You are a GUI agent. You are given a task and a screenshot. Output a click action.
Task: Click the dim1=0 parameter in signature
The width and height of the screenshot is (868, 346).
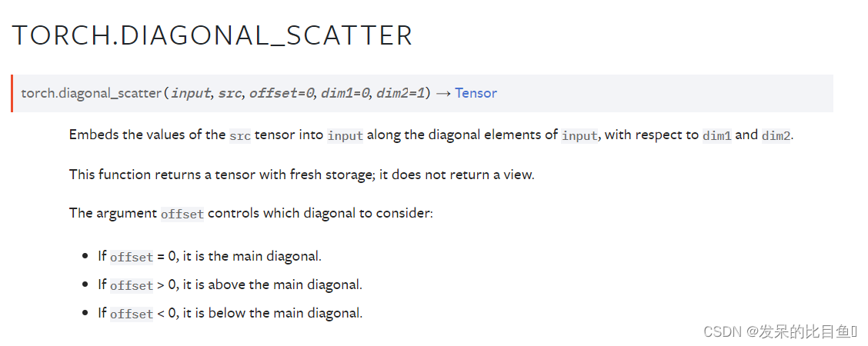pos(346,93)
